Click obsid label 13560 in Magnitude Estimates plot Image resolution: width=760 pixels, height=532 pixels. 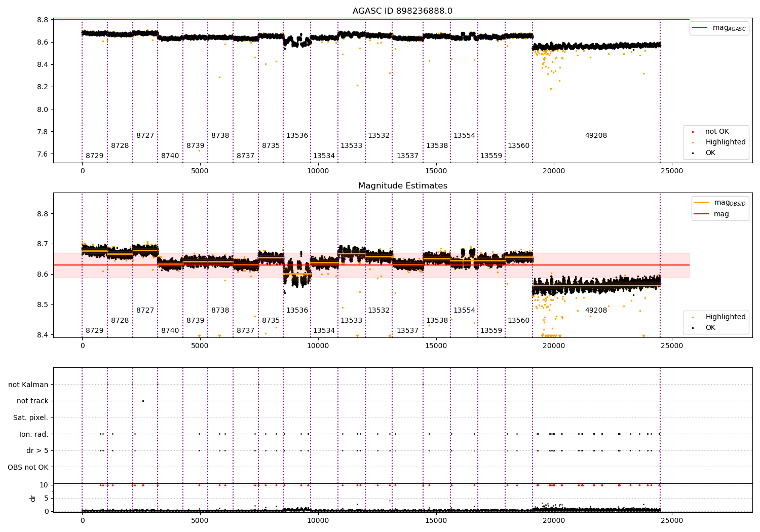tap(519, 321)
